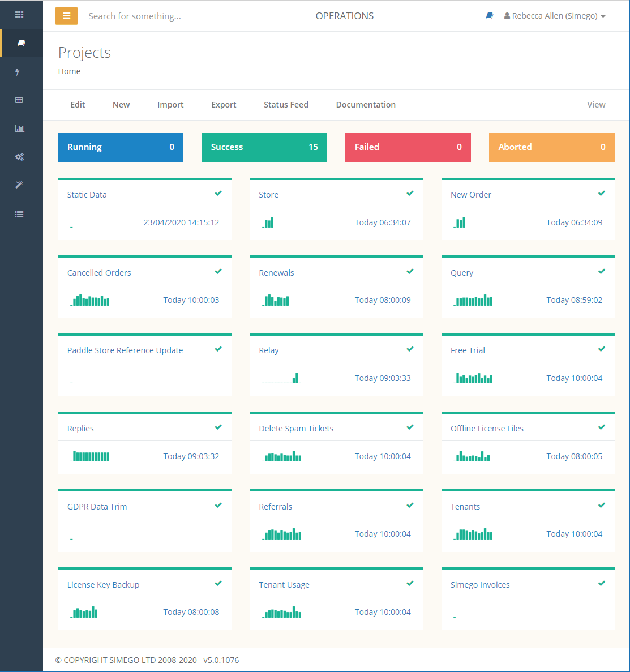This screenshot has width=630, height=672.
Task: Open the apps grid icon in sidebar
Action: click(x=20, y=15)
